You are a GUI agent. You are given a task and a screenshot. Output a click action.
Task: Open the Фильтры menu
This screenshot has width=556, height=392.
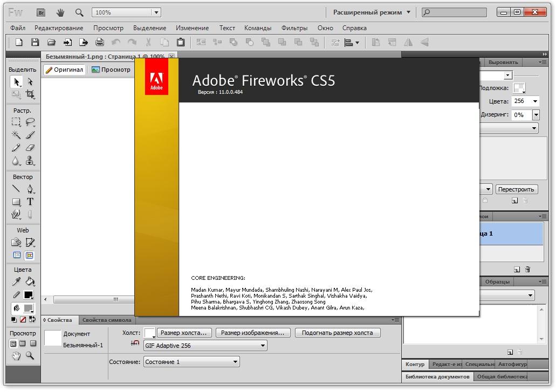[x=294, y=28]
